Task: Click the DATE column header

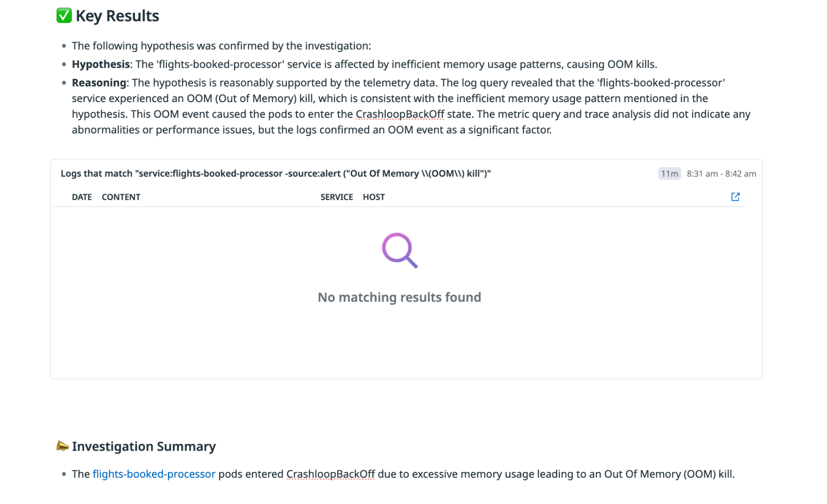Action: coord(81,197)
